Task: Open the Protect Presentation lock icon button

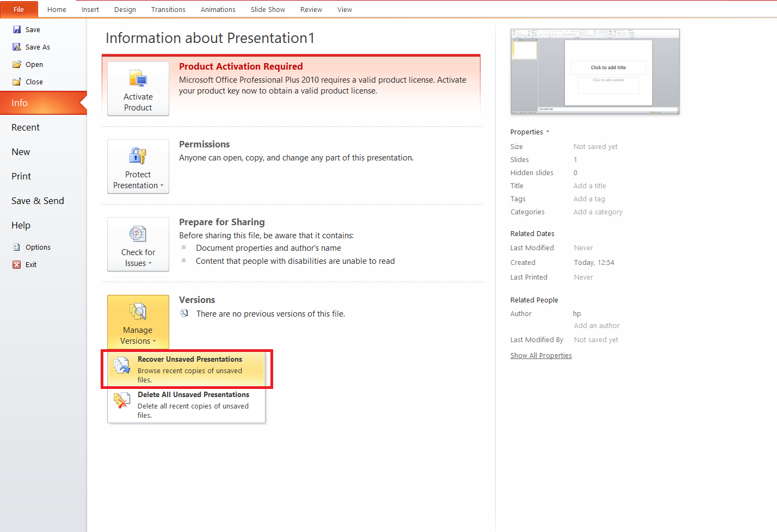Action: pos(138,166)
